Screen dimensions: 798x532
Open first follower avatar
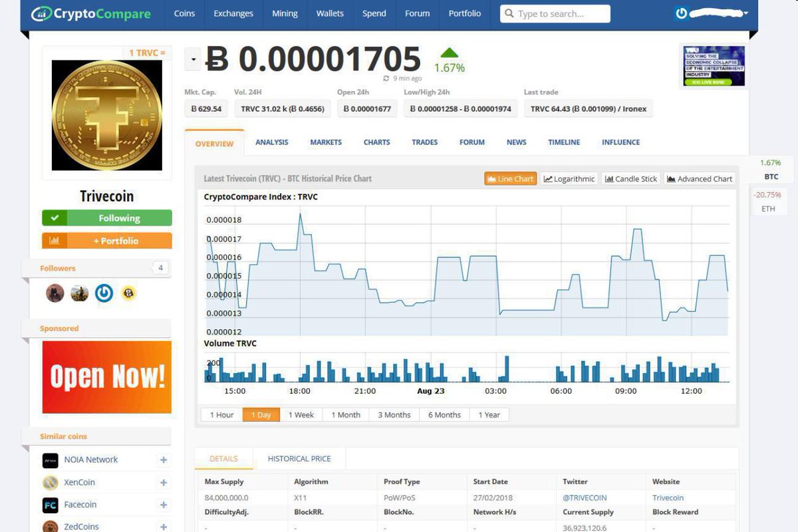55,293
